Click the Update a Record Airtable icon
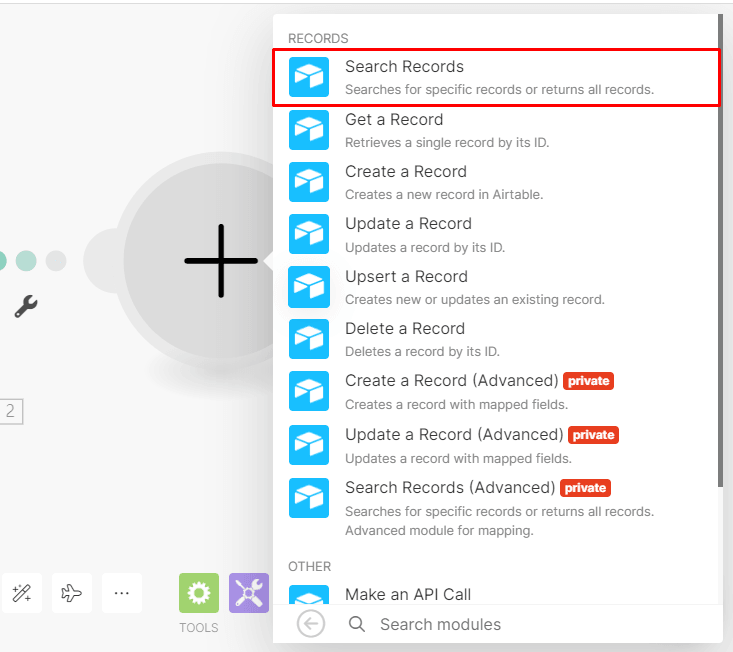 pos(309,234)
